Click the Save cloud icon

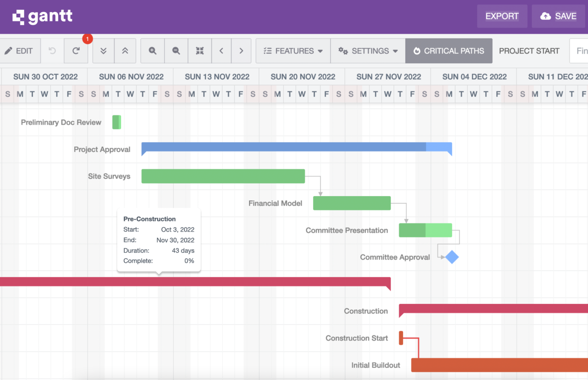pyautogui.click(x=545, y=16)
